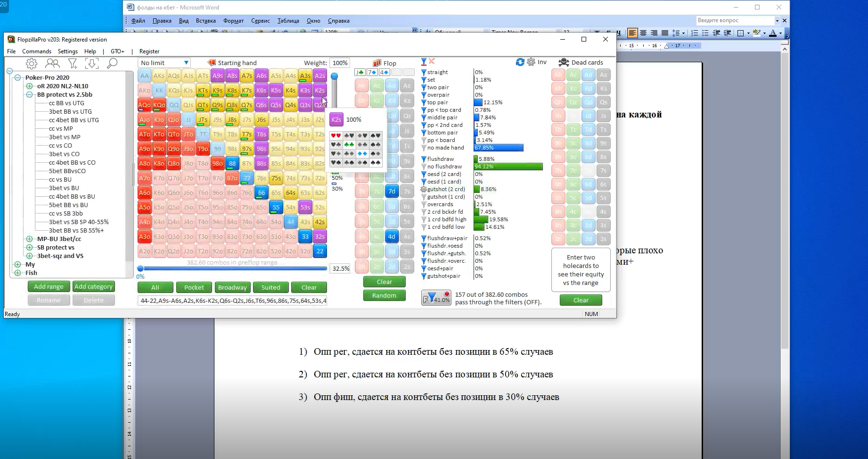Click the blue funnel icon above statistics

pyautogui.click(x=424, y=62)
